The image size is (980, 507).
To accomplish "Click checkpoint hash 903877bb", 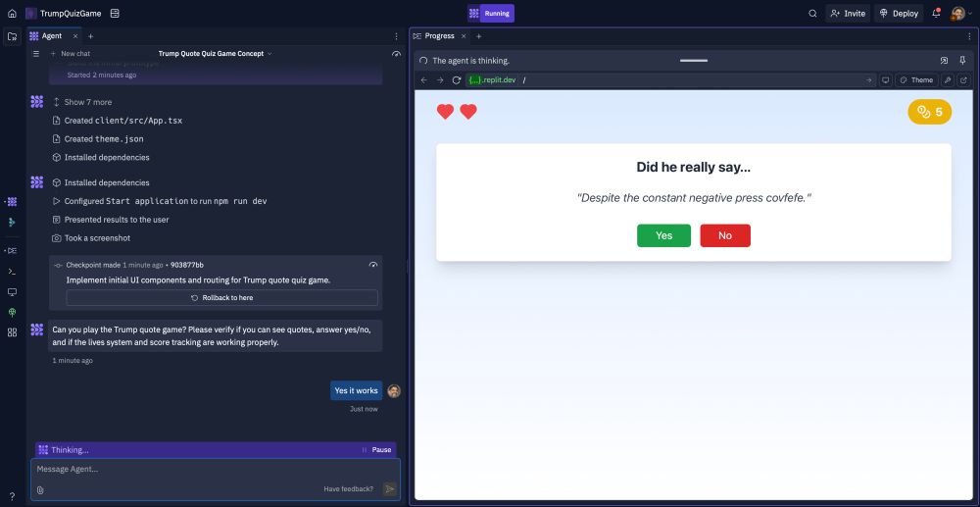I will 187,265.
